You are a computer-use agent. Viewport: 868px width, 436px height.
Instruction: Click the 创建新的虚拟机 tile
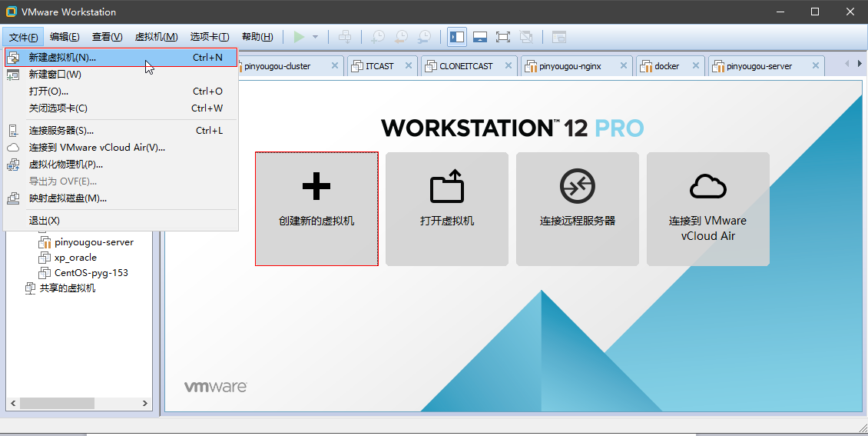tap(316, 209)
